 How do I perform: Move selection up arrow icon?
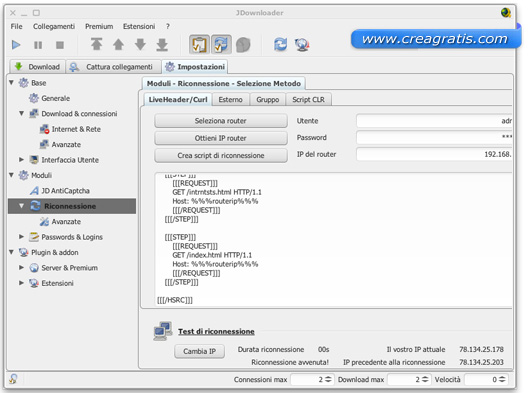118,44
